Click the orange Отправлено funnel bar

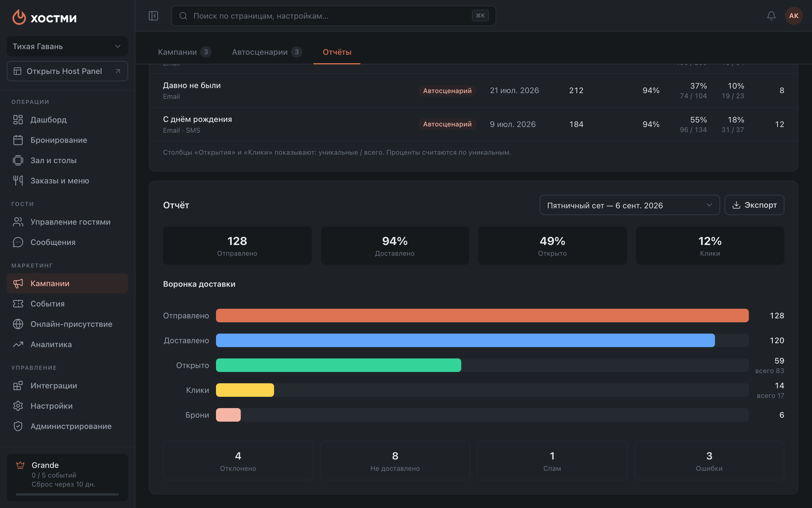click(482, 316)
